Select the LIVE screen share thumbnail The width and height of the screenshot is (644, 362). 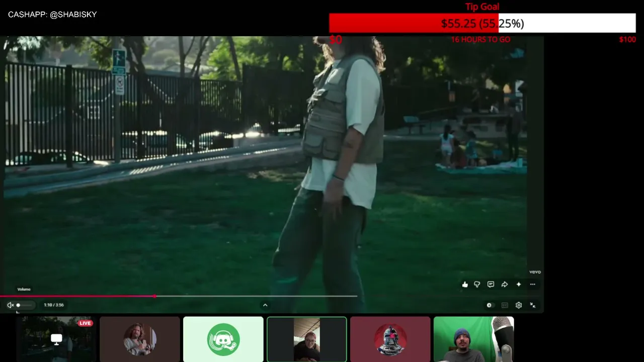pyautogui.click(x=56, y=339)
